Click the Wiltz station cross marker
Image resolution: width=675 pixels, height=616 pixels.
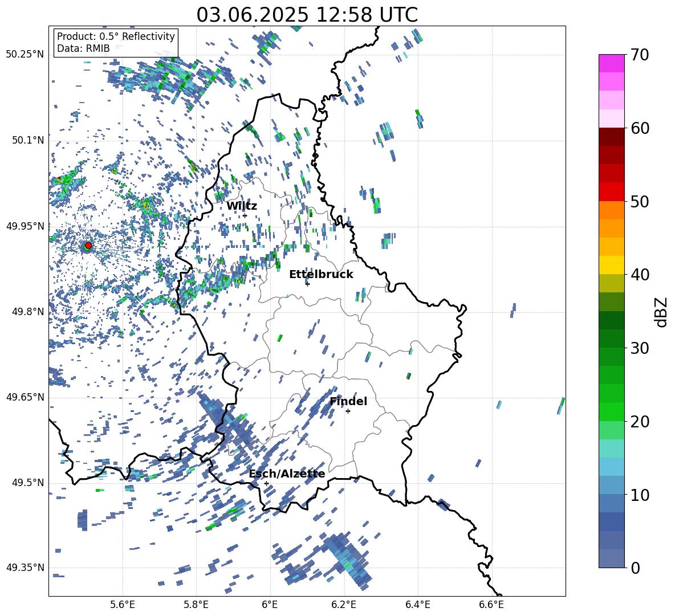point(245,216)
